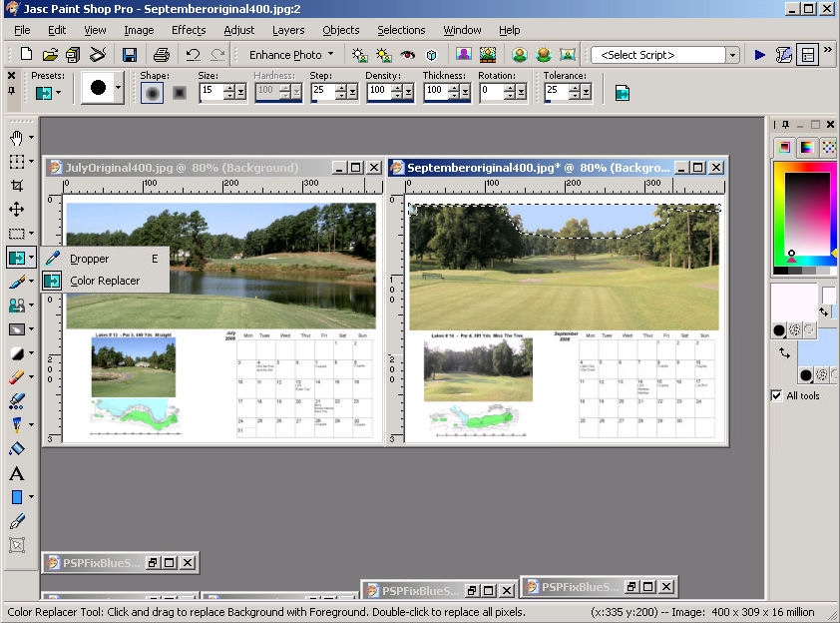Viewport: 840px width, 623px height.
Task: Open the Select Script dropdown
Action: [732, 55]
